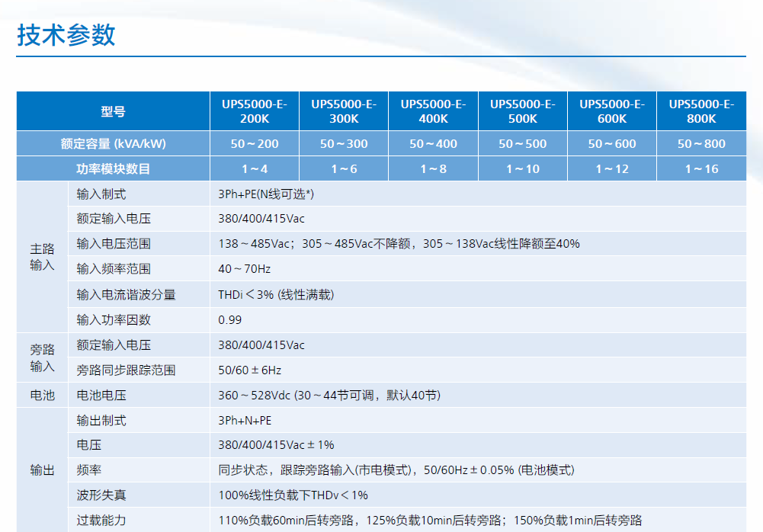Click the 50～400 capacity value
This screenshot has height=532, width=763.
pyautogui.click(x=433, y=143)
